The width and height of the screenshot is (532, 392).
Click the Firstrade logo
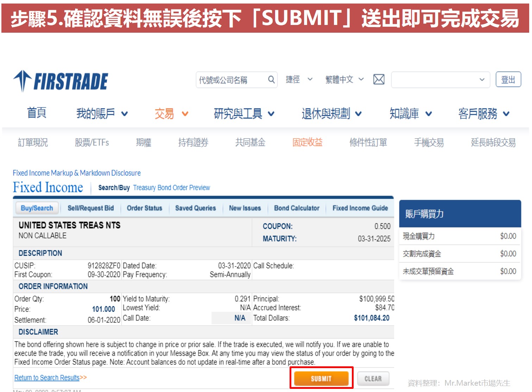pos(61,81)
